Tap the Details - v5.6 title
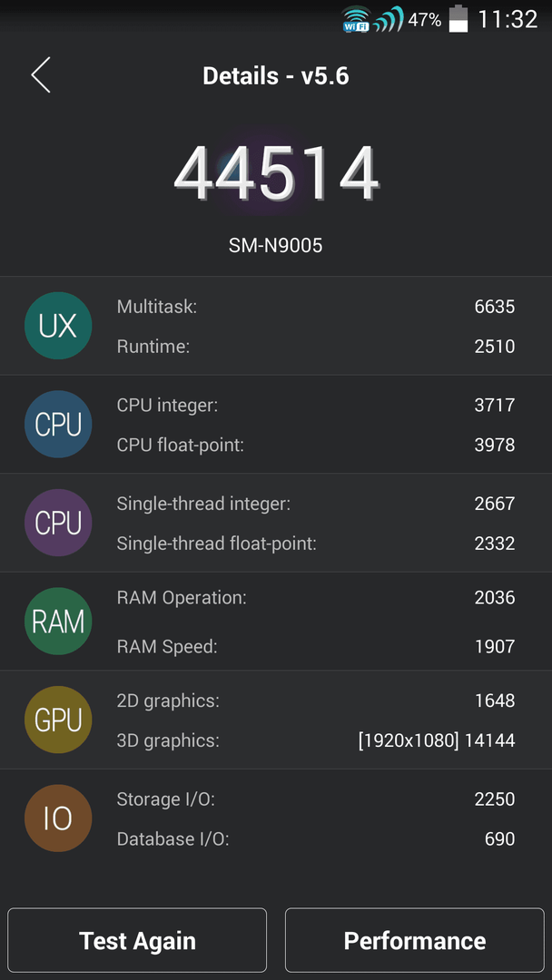The height and width of the screenshot is (980, 552). point(276,76)
